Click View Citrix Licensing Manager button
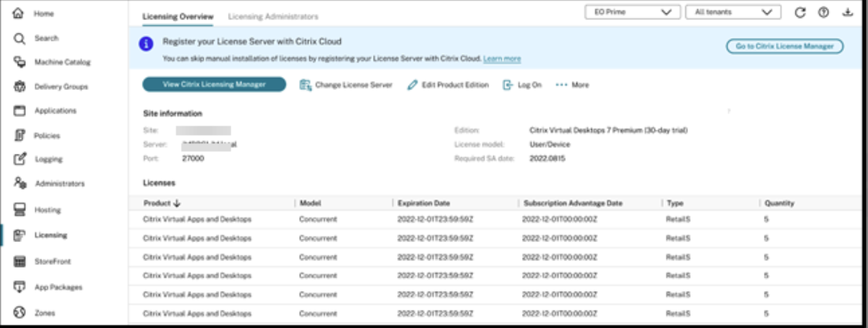868x328 pixels. pos(214,84)
